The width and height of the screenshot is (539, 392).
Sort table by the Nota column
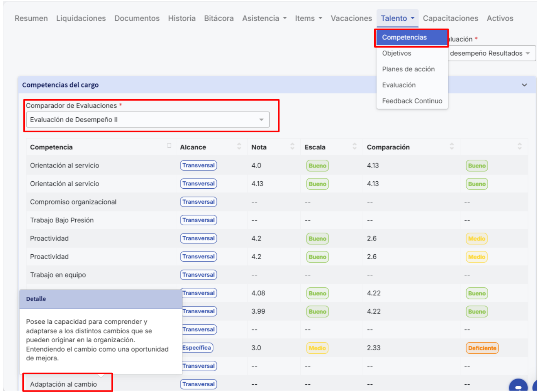292,147
